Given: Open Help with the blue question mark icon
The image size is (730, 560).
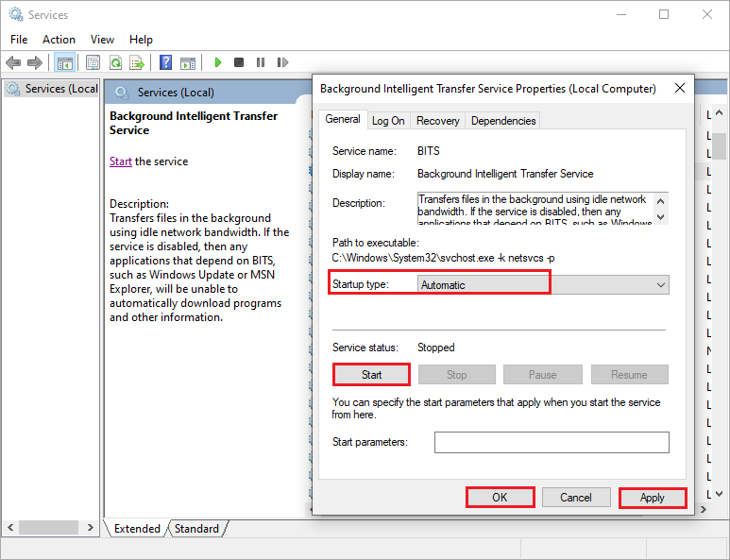Looking at the screenshot, I should [165, 62].
